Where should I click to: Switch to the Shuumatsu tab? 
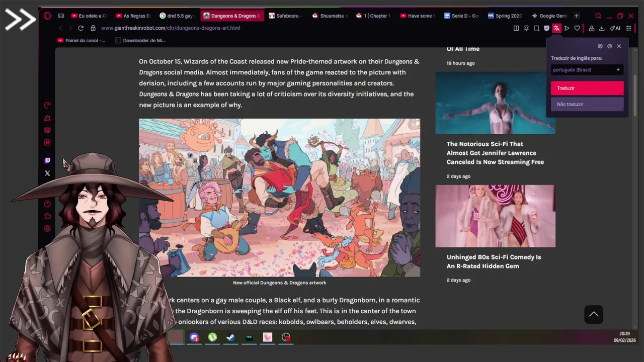pyautogui.click(x=331, y=16)
